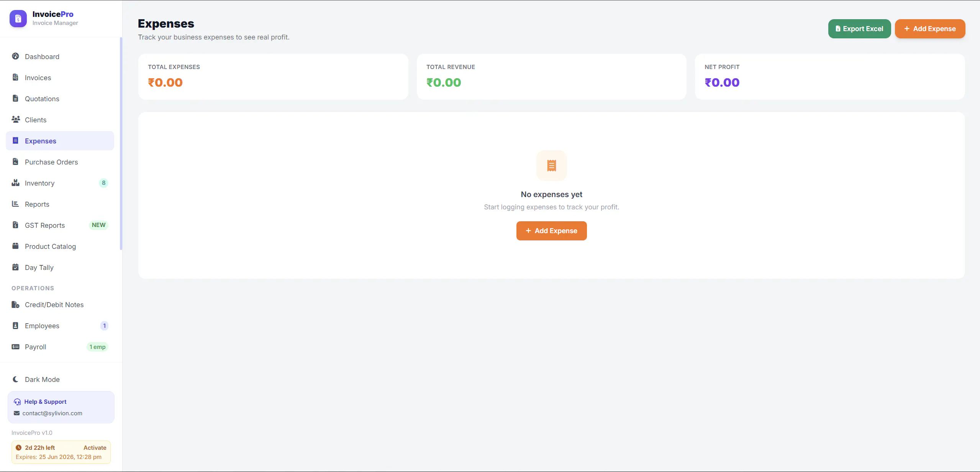Click the 'InvoicePro v1.0' version text
Image resolution: width=980 pixels, height=472 pixels.
click(x=32, y=433)
